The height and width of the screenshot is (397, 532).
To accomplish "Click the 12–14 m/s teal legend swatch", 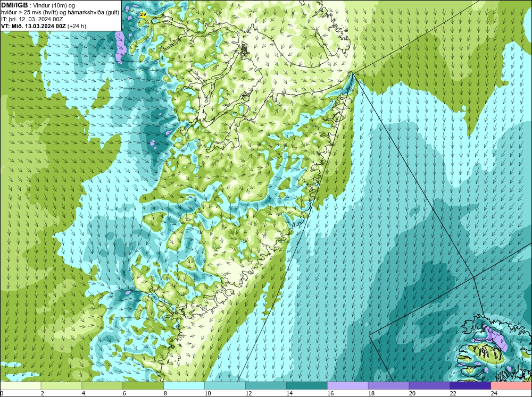I will 265,386.
